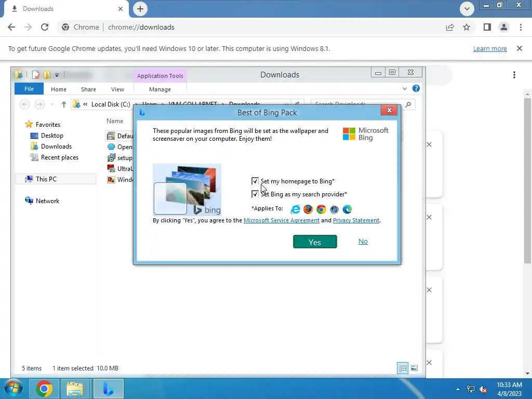Viewport: 532px width, 399px height.
Task: Click Windows Start button
Action: 13,389
